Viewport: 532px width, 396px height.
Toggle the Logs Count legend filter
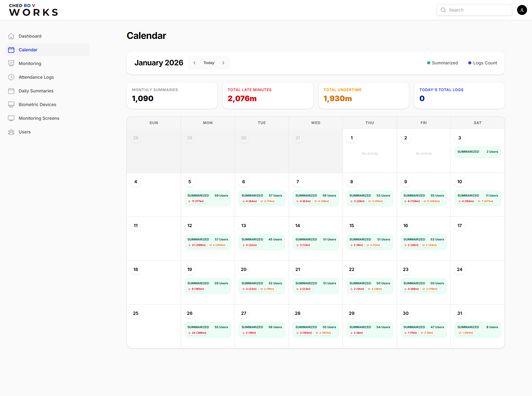(x=482, y=63)
